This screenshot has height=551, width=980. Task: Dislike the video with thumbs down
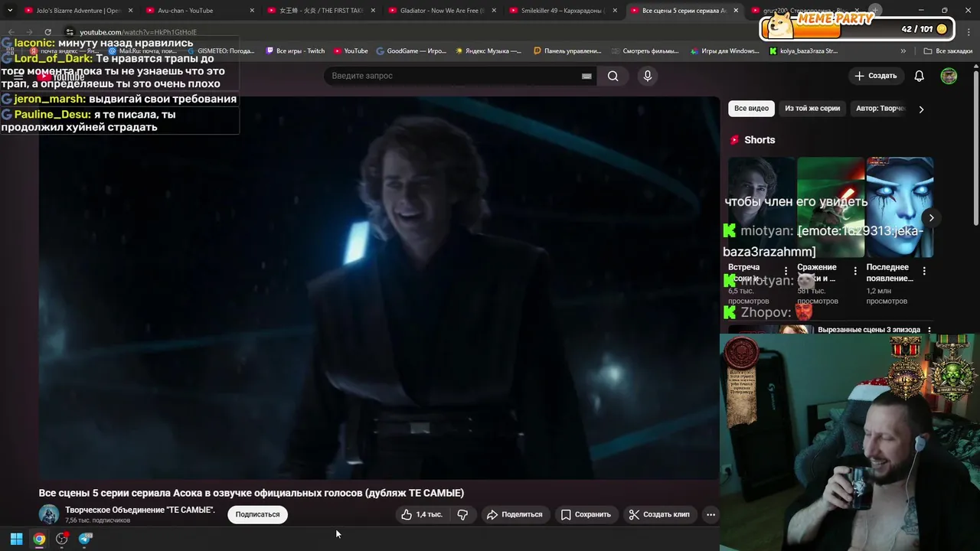(x=462, y=514)
